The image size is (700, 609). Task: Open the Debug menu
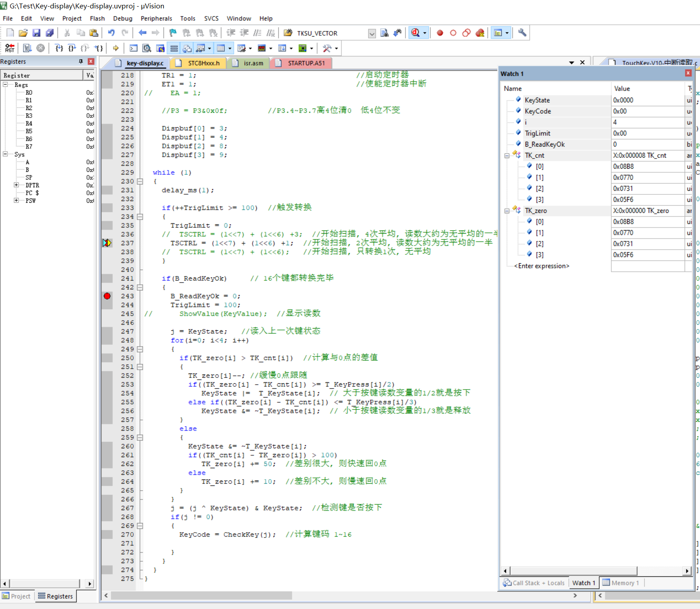click(123, 18)
